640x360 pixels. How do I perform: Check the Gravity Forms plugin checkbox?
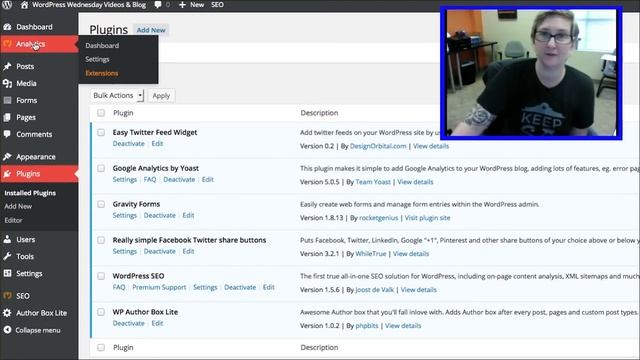point(101,204)
